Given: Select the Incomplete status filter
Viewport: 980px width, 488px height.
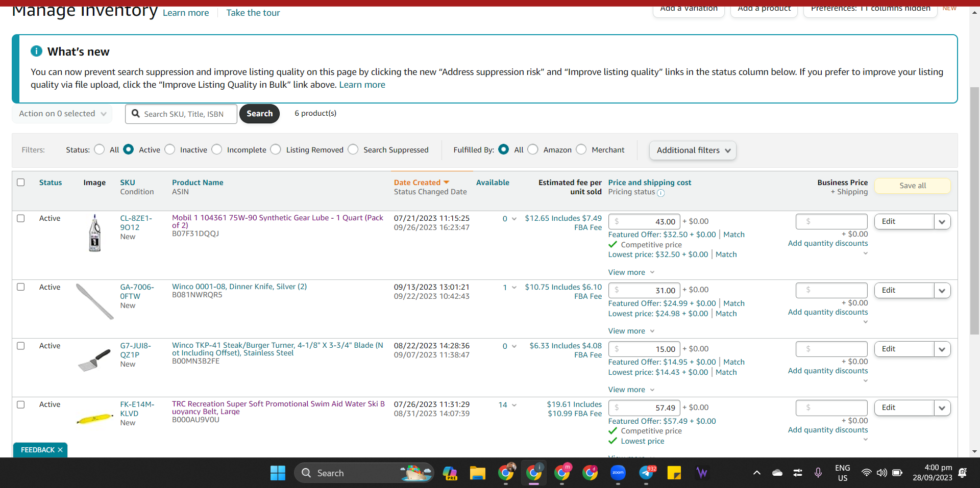Looking at the screenshot, I should click(x=217, y=149).
